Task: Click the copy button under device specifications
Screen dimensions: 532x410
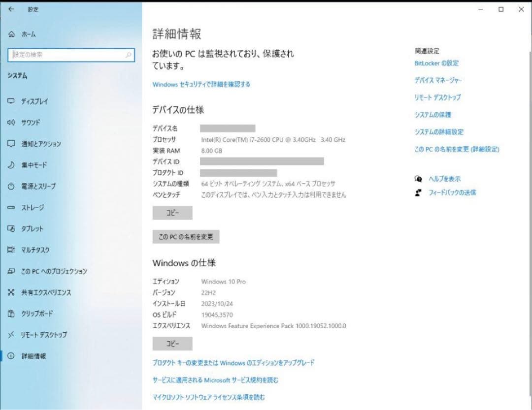Action: 172,213
